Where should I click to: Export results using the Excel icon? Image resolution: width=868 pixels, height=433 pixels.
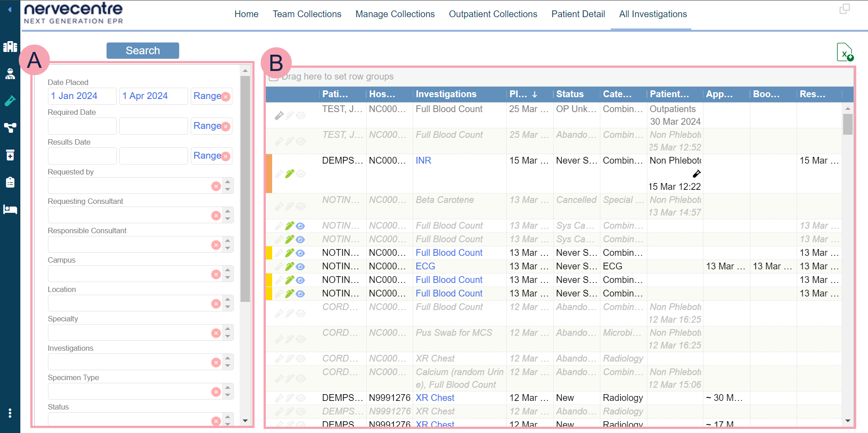[x=844, y=52]
